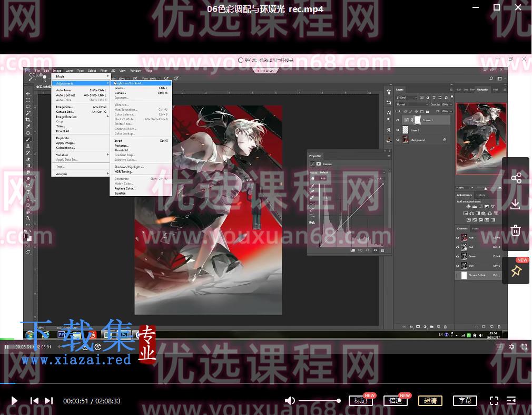Toggle Curves 1 Mask channel visibility
The height and width of the screenshot is (415, 532).
457,275
